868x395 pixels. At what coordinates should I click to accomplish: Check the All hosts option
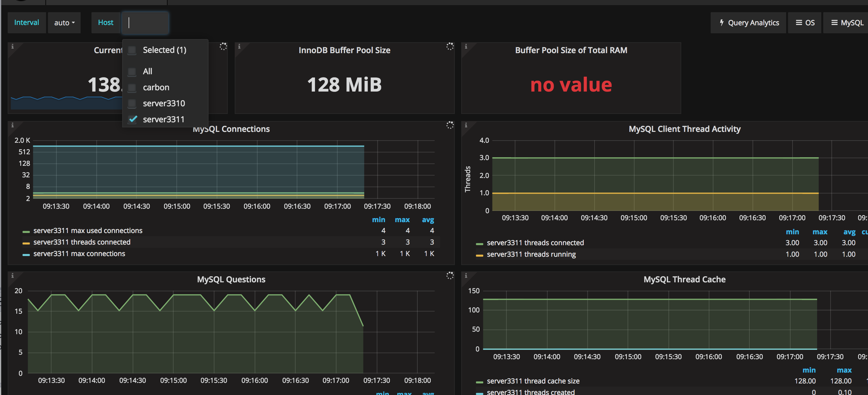click(x=132, y=71)
